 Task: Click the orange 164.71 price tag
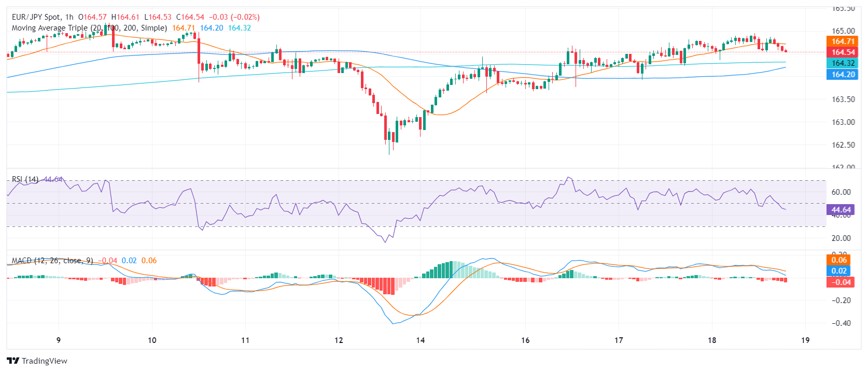click(x=843, y=41)
